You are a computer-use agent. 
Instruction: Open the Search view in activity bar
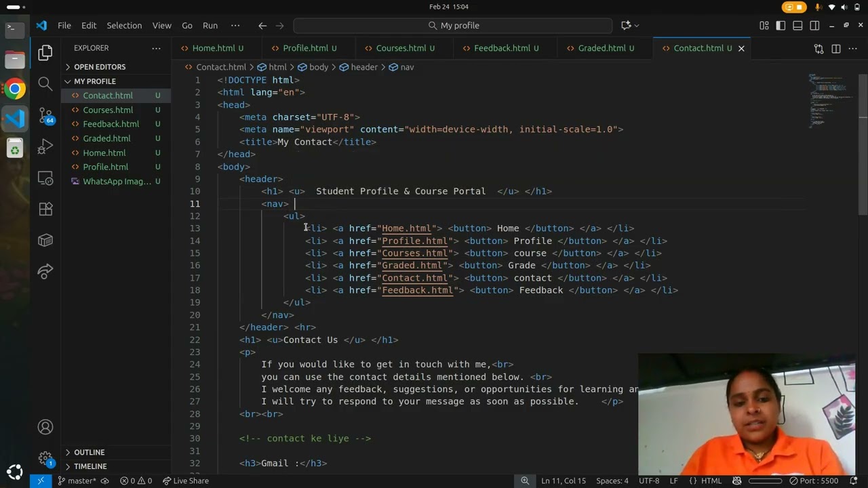45,83
